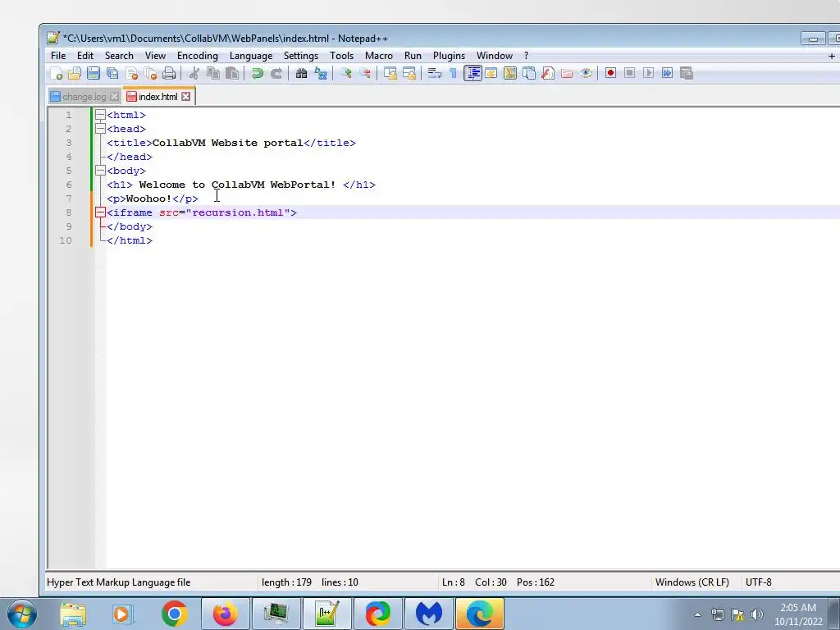The image size is (840, 630).
Task: Click the UTF-8 encoding status field
Action: tap(758, 582)
